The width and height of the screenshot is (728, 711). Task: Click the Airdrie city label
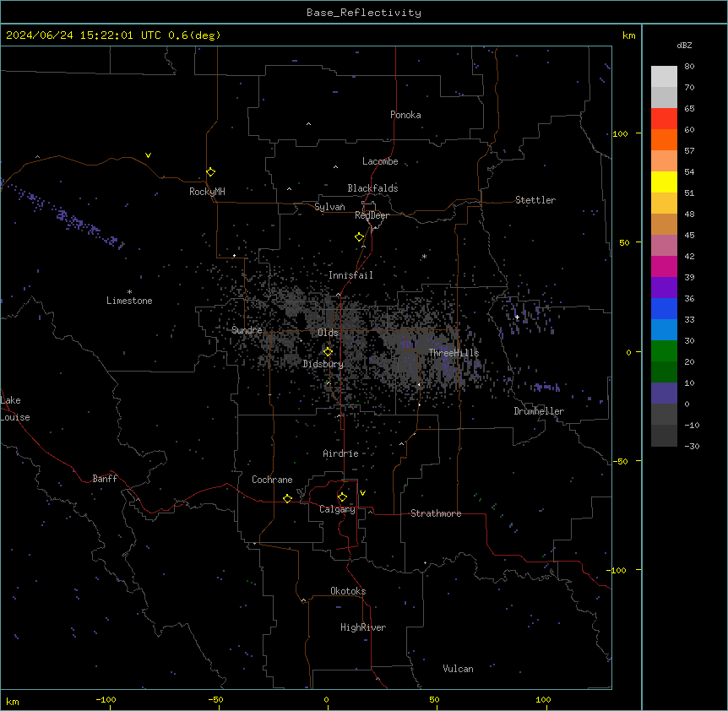tap(340, 453)
